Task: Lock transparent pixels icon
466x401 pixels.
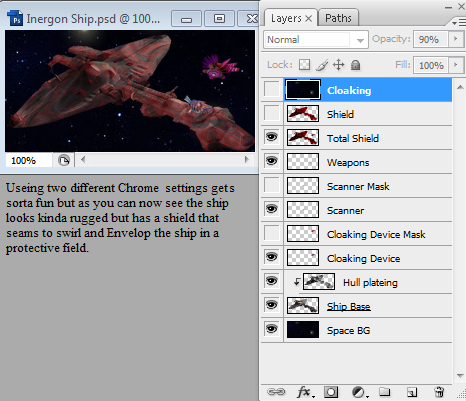Action: click(x=304, y=65)
